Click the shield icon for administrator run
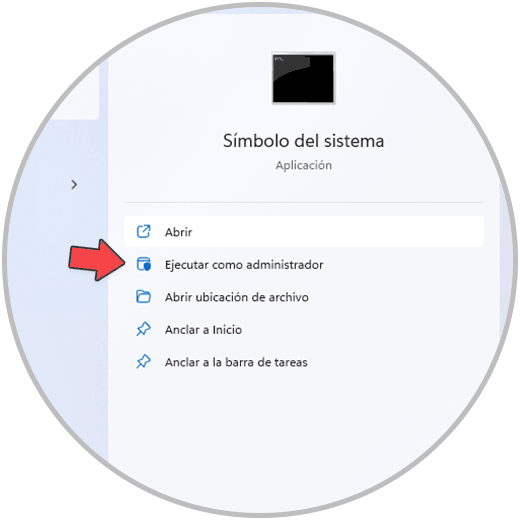The image size is (520, 520). 144,264
